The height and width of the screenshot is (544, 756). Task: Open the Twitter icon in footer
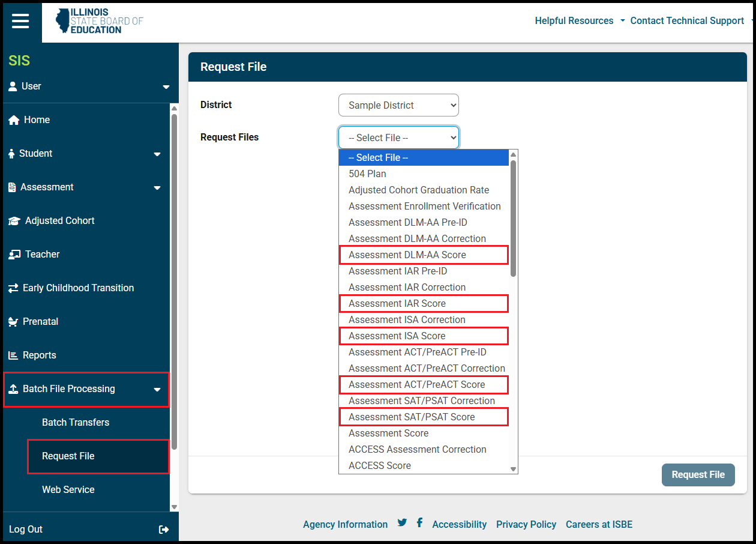(x=402, y=522)
